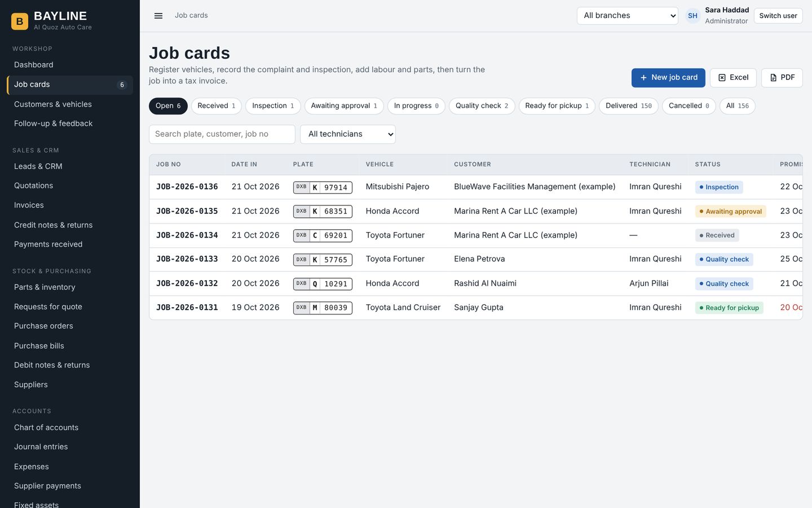
Task: Export list to Excel
Action: click(733, 78)
